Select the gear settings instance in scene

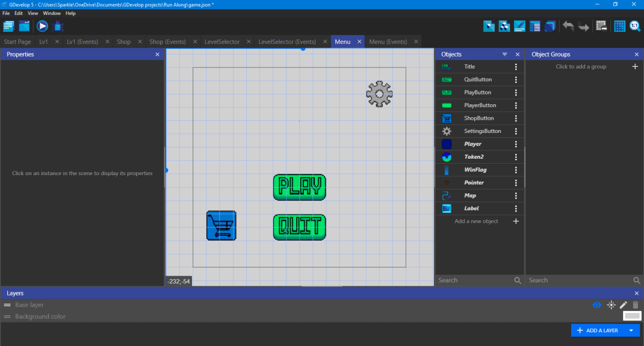[379, 94]
